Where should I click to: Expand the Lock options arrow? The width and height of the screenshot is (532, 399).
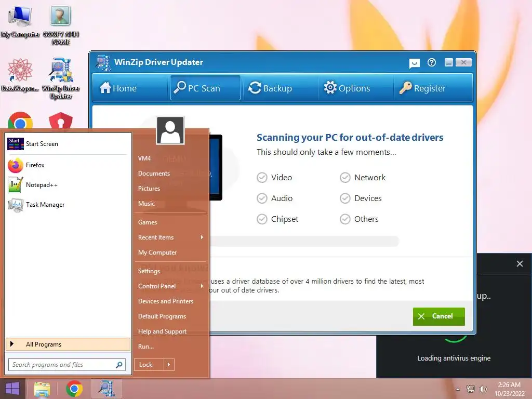click(x=169, y=365)
